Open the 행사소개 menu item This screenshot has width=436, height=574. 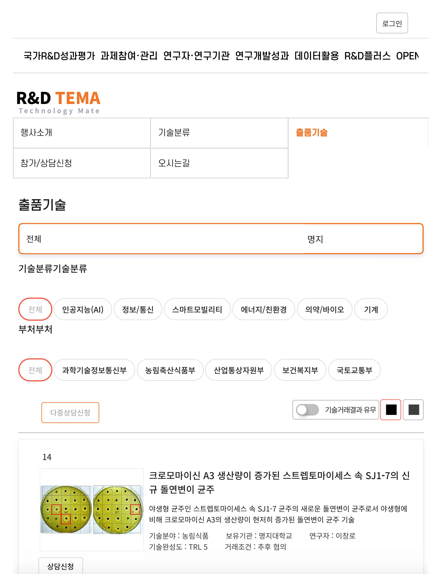click(x=82, y=133)
